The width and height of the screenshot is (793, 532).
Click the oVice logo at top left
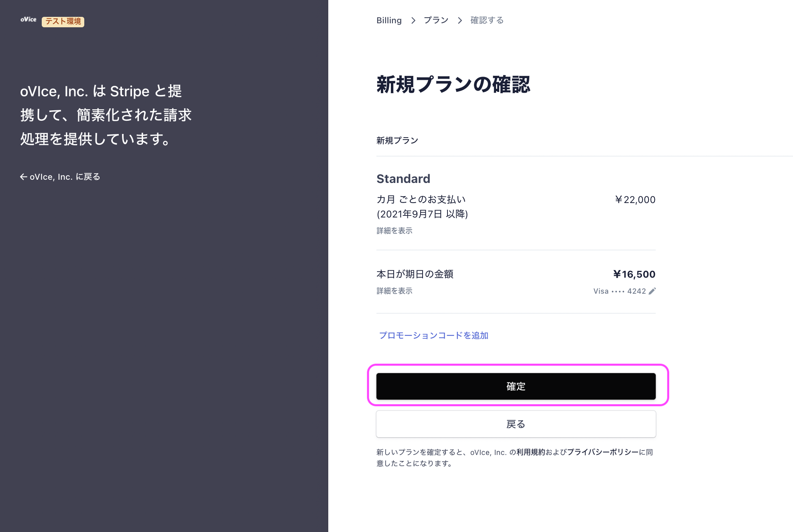pyautogui.click(x=28, y=20)
